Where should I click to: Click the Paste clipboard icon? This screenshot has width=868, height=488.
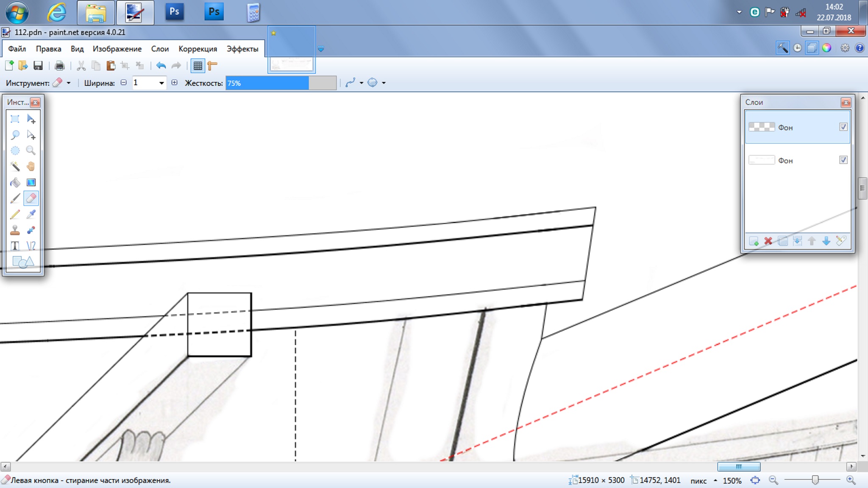point(111,65)
